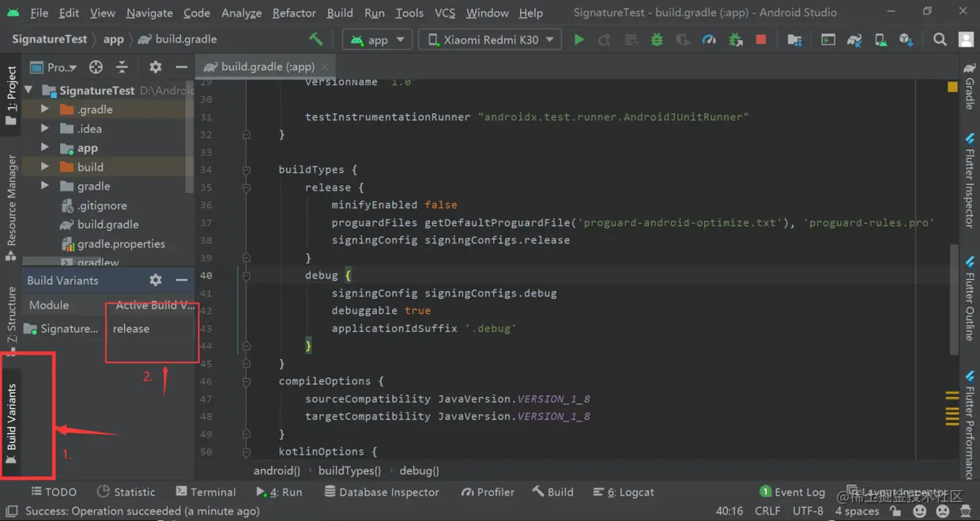
Task: Open the Refactor menu
Action: coord(294,13)
